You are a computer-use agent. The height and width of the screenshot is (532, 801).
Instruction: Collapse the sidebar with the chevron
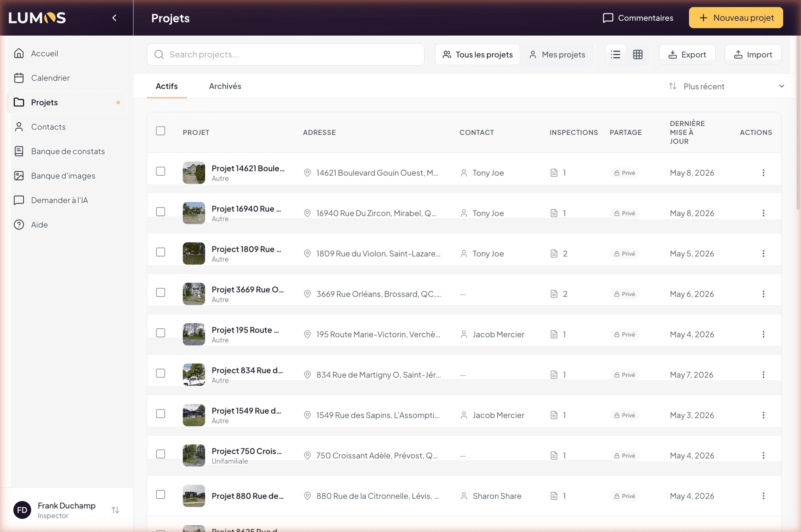pos(114,18)
